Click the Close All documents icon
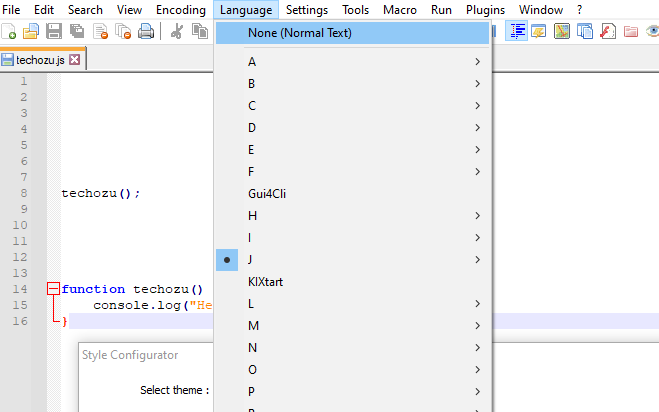 [123, 32]
